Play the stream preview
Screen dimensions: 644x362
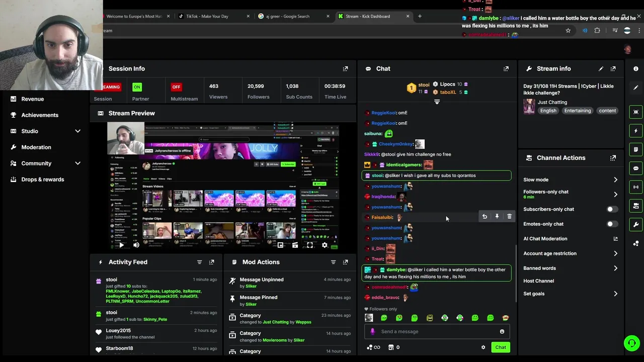click(121, 245)
